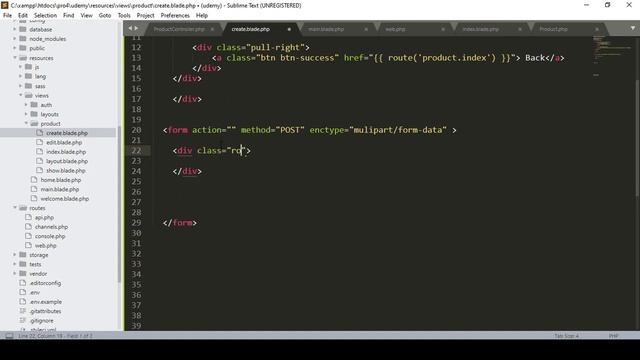
Task: Close the Product.php tab
Action: 597,29
